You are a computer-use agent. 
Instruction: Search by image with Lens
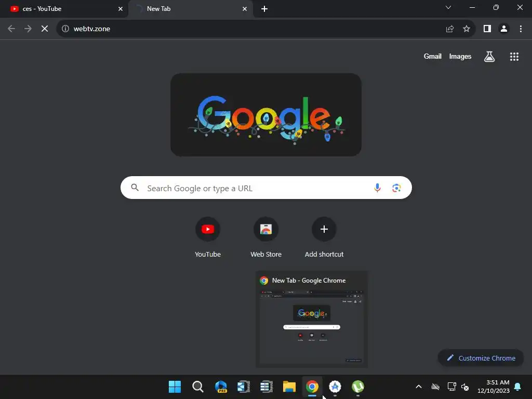tap(396, 188)
